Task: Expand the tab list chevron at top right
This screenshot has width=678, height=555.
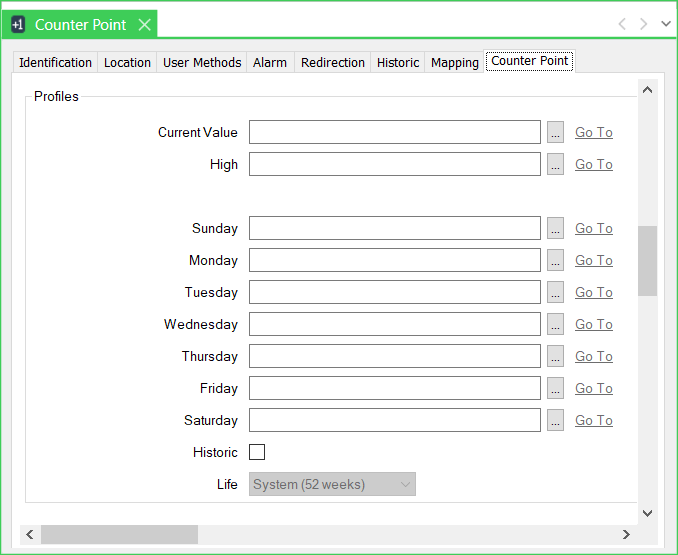Action: tap(666, 24)
